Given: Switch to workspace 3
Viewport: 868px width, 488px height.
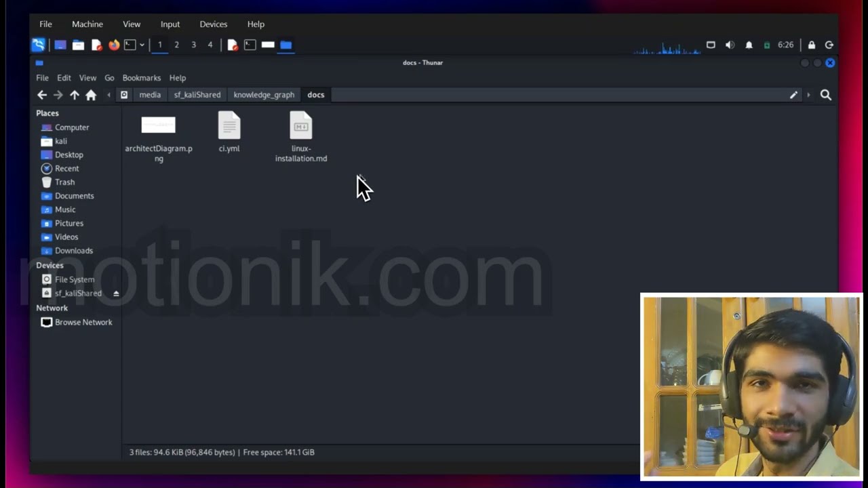Looking at the screenshot, I should click(193, 45).
